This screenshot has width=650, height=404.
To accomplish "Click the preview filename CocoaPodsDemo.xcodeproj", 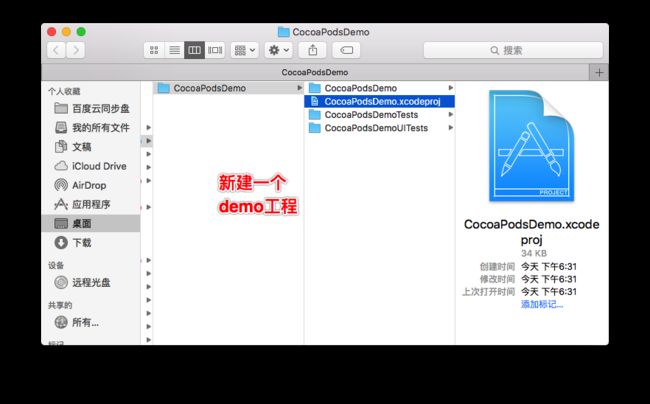I will click(531, 232).
